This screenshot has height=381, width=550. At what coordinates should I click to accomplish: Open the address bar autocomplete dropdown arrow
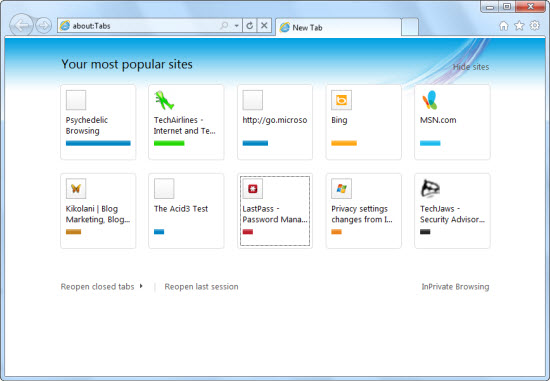click(x=236, y=26)
